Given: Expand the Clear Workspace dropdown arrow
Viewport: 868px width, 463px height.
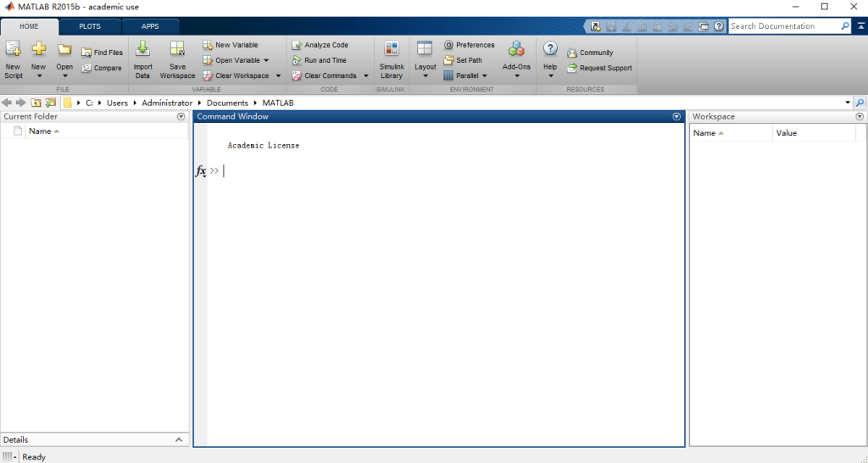Looking at the screenshot, I should click(x=278, y=75).
